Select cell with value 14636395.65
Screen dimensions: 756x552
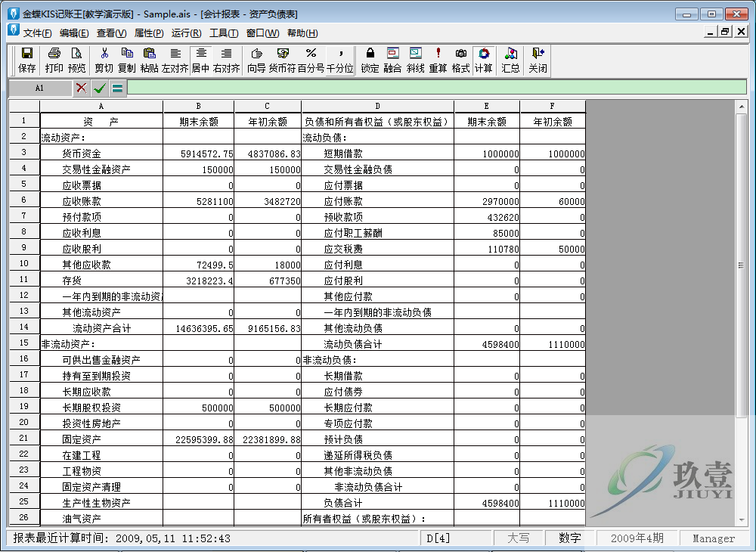[199, 328]
